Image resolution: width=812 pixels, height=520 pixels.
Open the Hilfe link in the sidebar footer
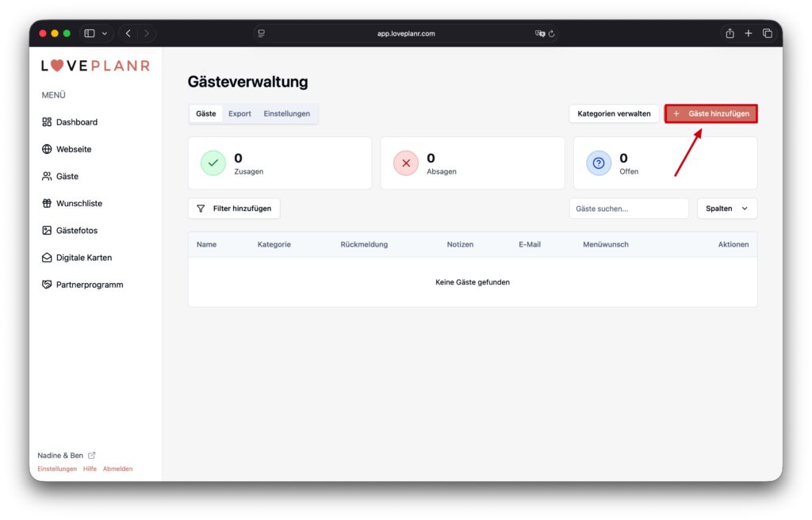90,468
